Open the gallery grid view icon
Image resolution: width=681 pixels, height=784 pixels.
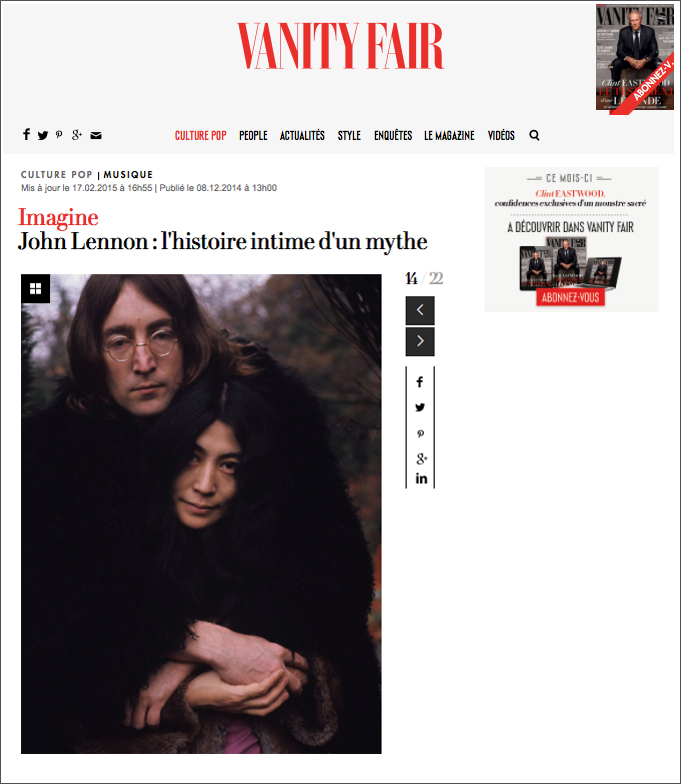click(36, 288)
